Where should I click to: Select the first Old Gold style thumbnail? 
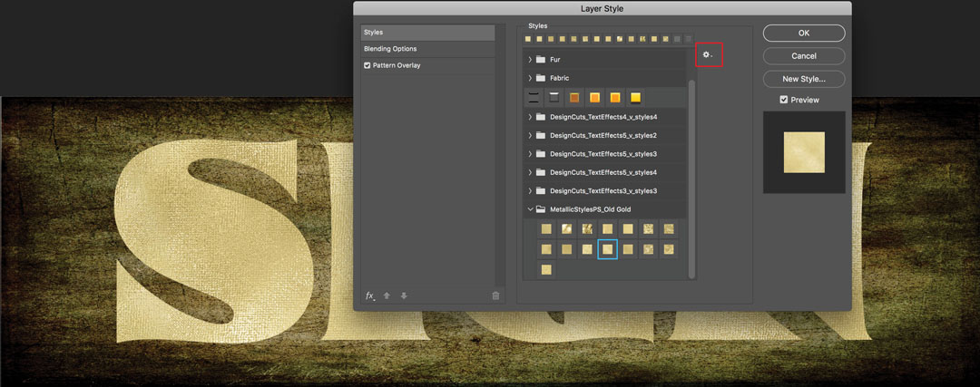coord(546,229)
